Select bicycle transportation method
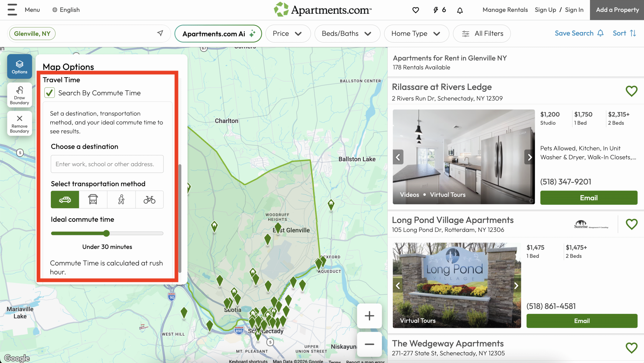The height and width of the screenshot is (363, 644). point(149,200)
